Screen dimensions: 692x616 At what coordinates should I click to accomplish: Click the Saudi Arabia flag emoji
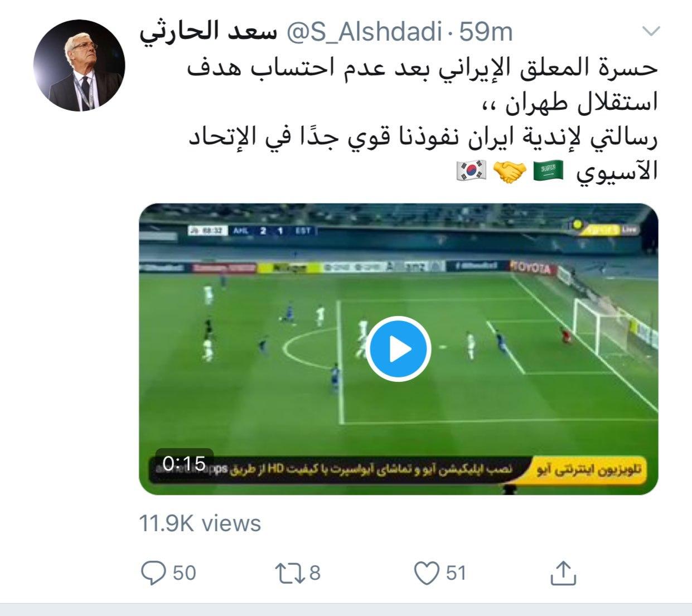click(550, 172)
